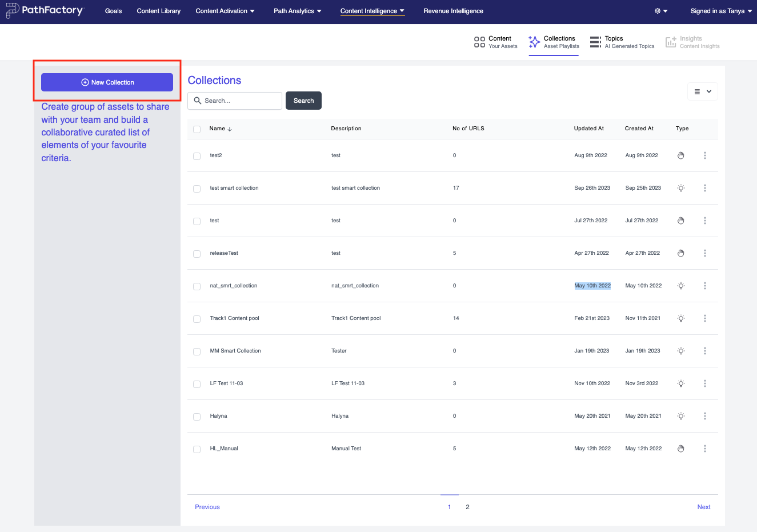
Task: Open the settings gear menu
Action: [x=661, y=11]
